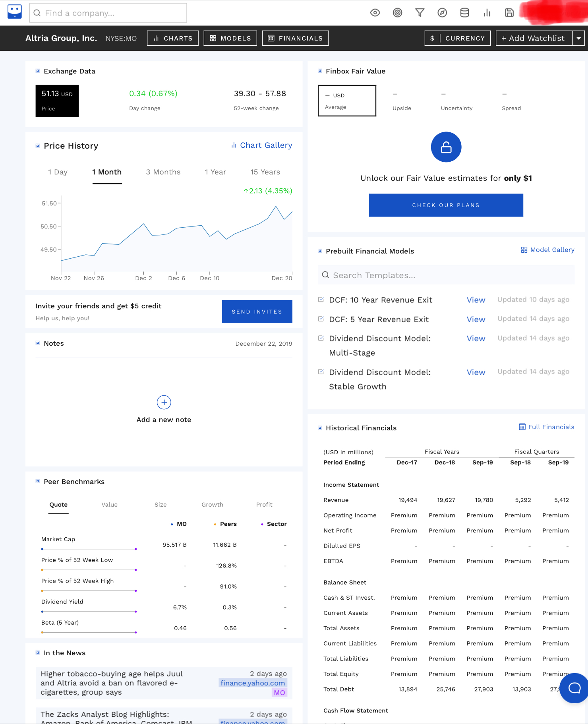Viewport: 588px width, 724px height.
Task: Click the Search Templates input field
Action: pos(446,275)
